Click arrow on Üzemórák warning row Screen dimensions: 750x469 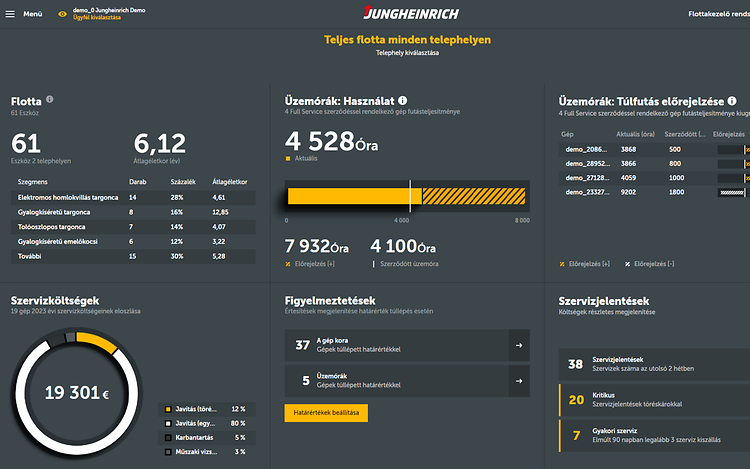coord(519,380)
